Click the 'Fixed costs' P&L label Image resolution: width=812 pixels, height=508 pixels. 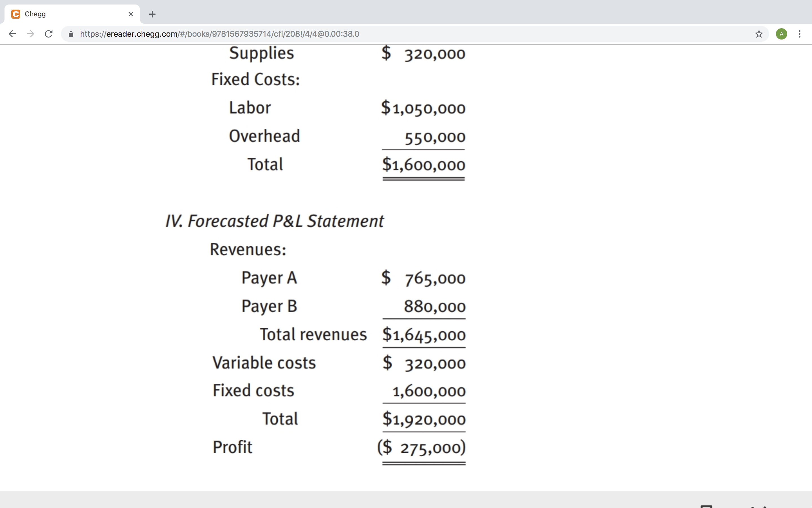click(x=253, y=391)
